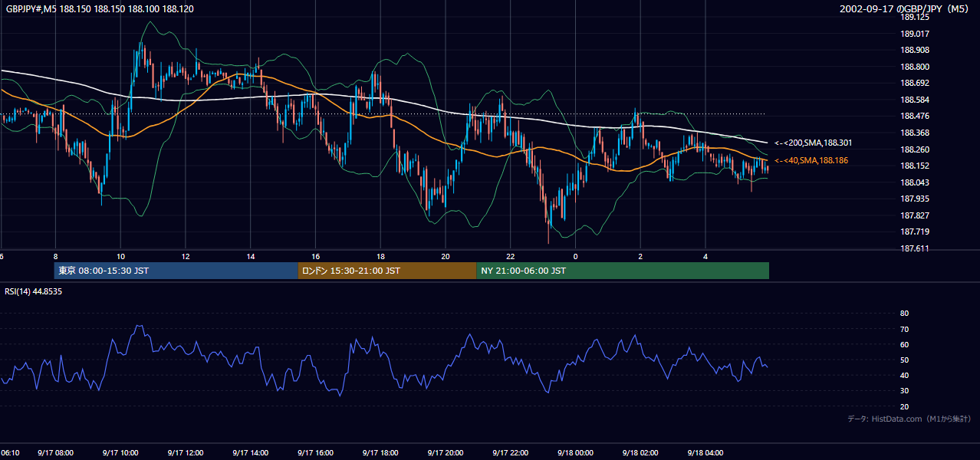Image resolution: width=980 pixels, height=460 pixels.
Task: Click the 9/17 20:00 time label
Action: pyautogui.click(x=446, y=453)
